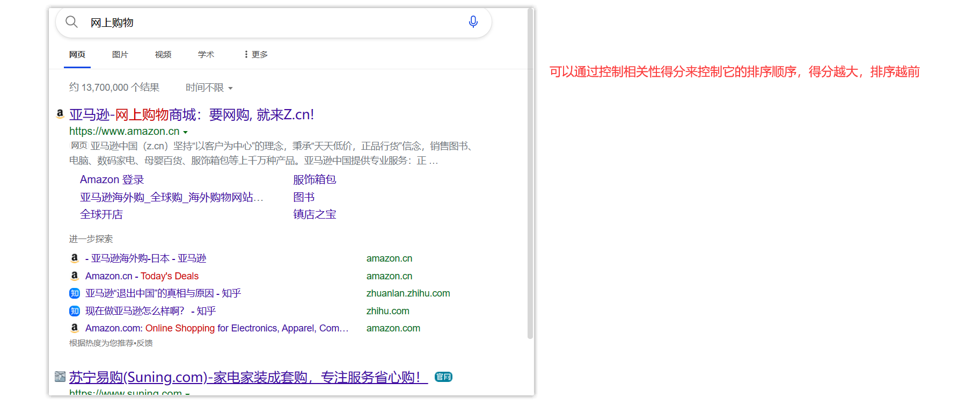
Task: Open the 亚马逊海外购-日本 - 亚马逊 link
Action: pos(146,258)
